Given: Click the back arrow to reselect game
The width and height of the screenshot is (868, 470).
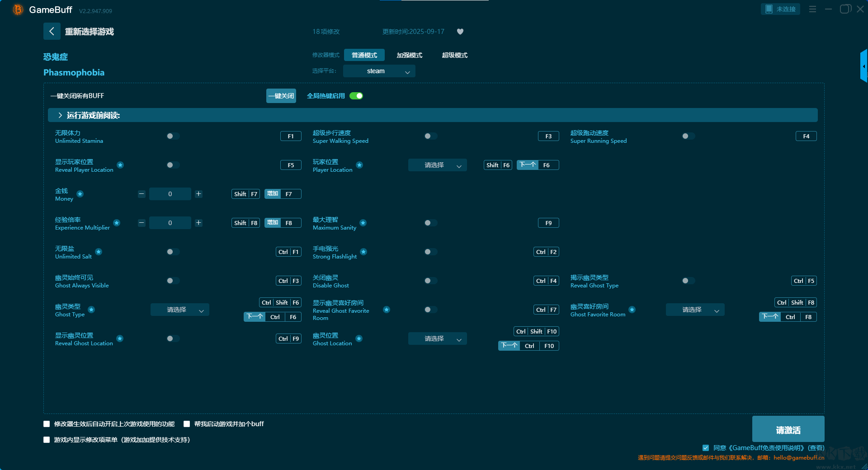Looking at the screenshot, I should pyautogui.click(x=52, y=31).
